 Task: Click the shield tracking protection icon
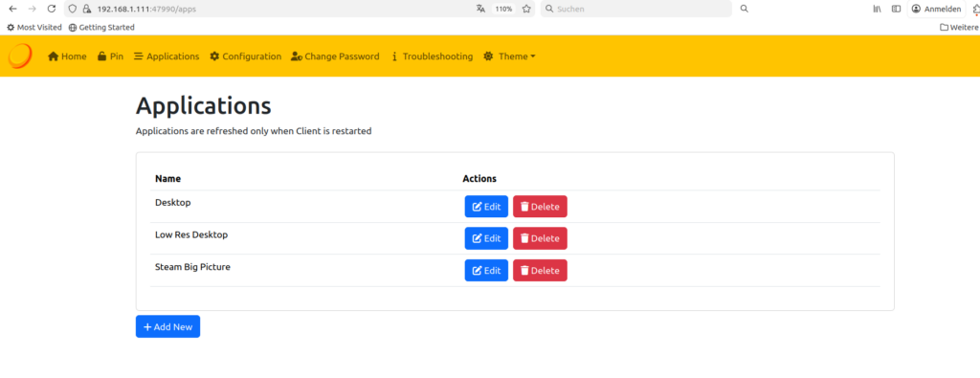click(73, 9)
